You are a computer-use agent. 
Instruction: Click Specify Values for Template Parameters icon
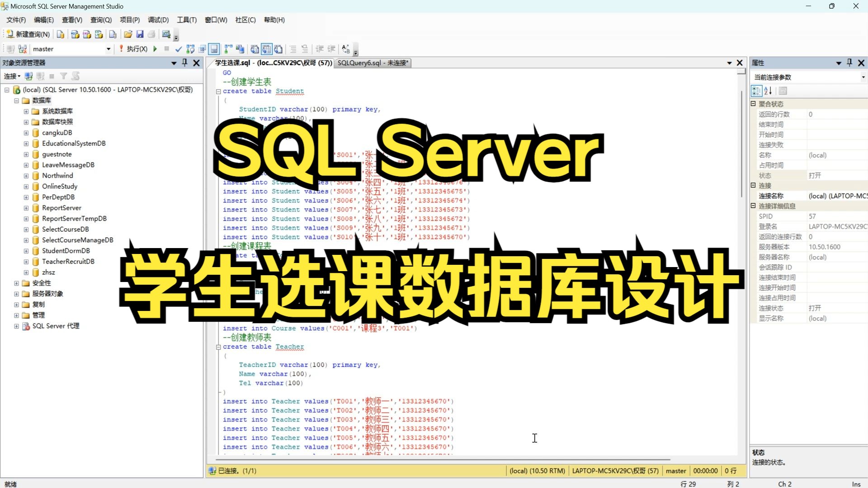coord(346,49)
